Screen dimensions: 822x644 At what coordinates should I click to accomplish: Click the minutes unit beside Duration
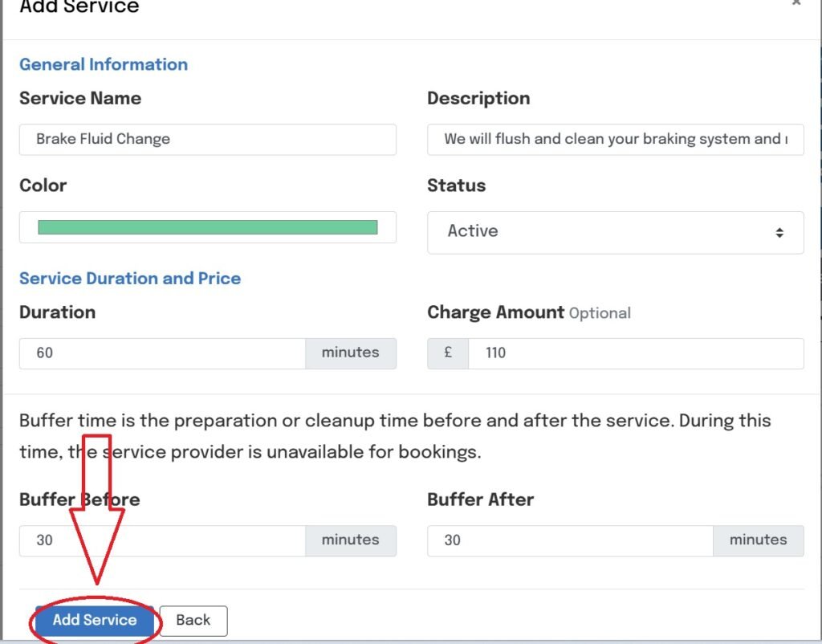click(x=351, y=353)
